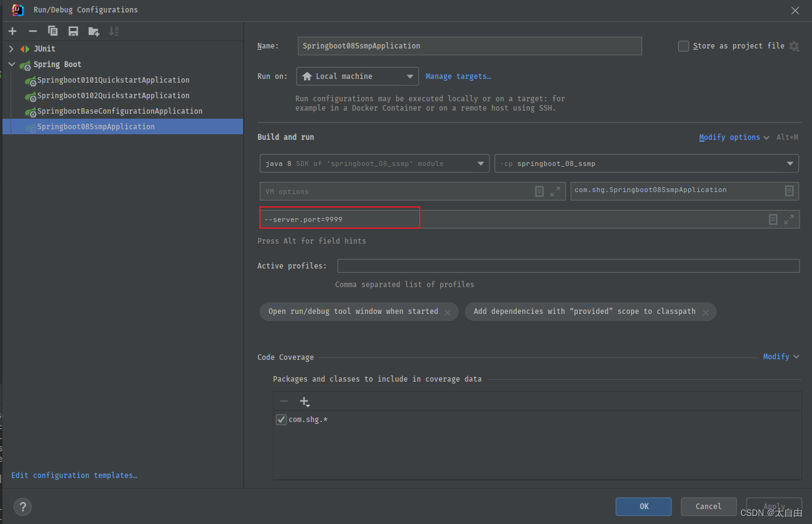The width and height of the screenshot is (812, 524).
Task: Select SpringbootBaseConfigurationApplication configuration
Action: click(x=120, y=111)
